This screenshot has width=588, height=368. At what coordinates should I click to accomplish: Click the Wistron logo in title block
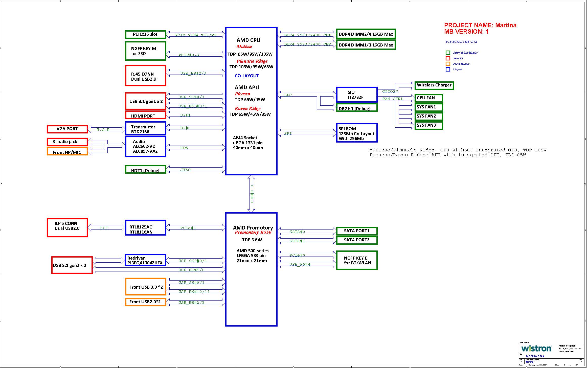pyautogui.click(x=536, y=349)
